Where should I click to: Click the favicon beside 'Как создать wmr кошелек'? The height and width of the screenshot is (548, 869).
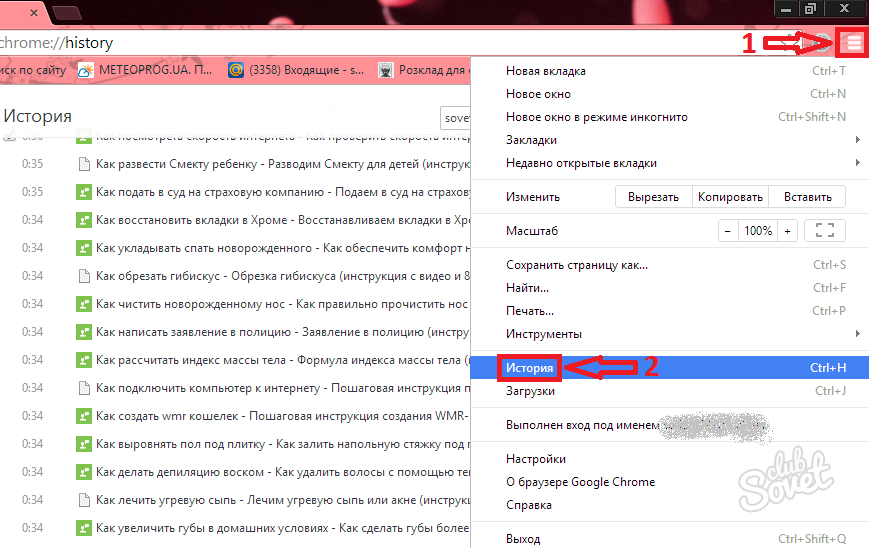pos(84,415)
